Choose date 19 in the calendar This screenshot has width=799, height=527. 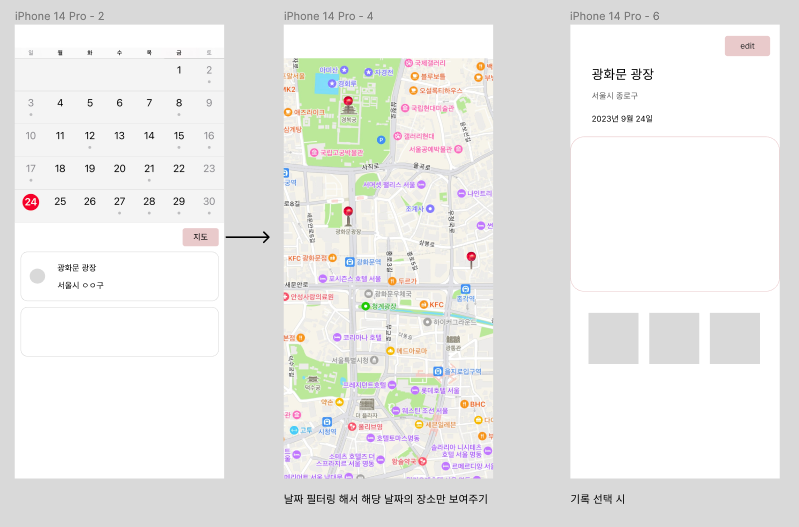tap(90, 168)
